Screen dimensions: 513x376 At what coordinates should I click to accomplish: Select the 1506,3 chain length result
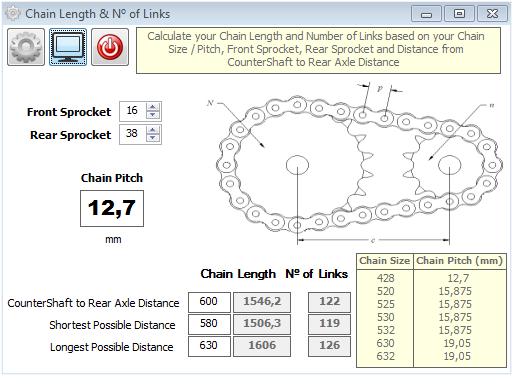[262, 324]
